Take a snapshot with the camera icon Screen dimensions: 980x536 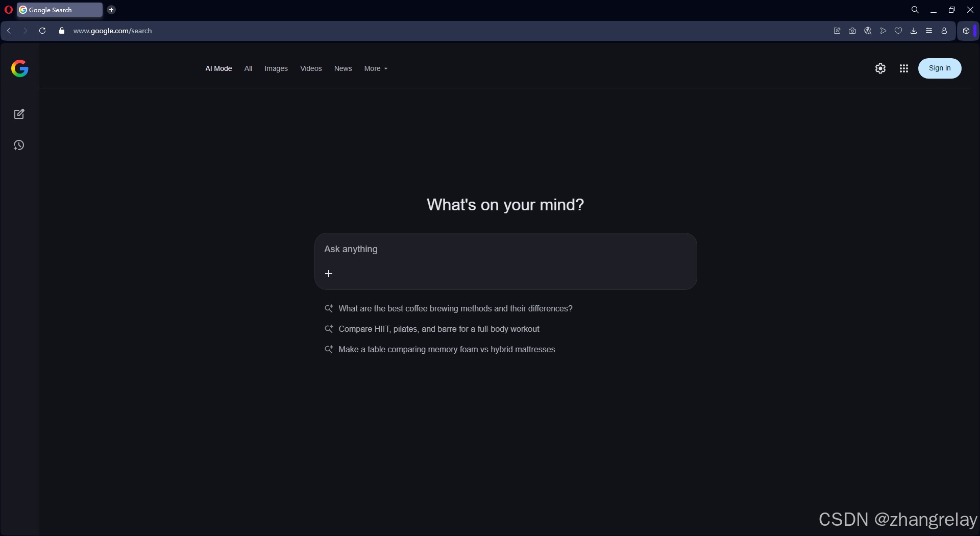pyautogui.click(x=852, y=31)
